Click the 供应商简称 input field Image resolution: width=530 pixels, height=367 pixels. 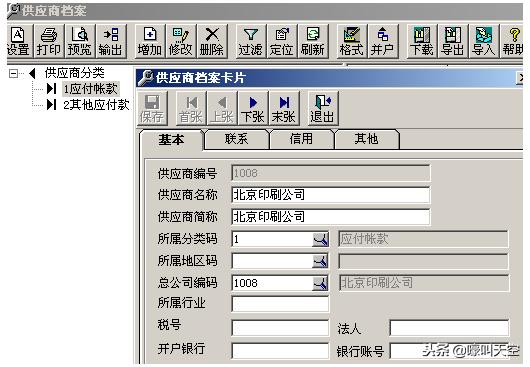pyautogui.click(x=331, y=217)
